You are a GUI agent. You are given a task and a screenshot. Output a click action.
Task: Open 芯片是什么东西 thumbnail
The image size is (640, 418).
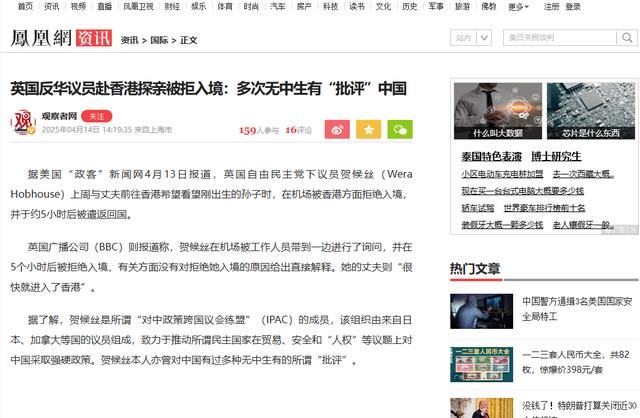pos(591,111)
